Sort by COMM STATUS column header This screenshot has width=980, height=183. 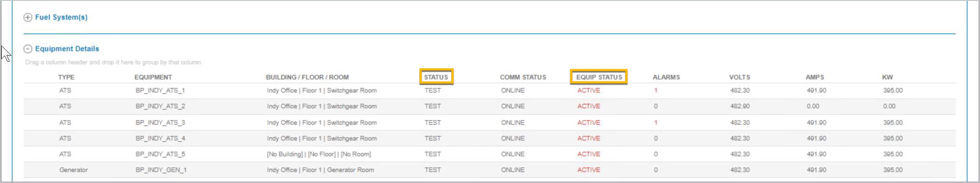point(523,77)
